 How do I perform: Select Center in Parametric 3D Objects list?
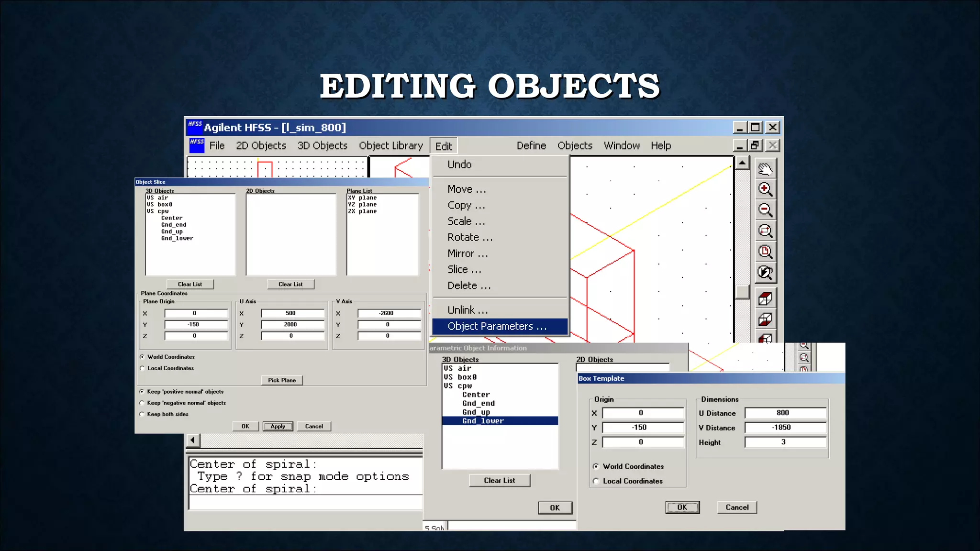click(500, 395)
